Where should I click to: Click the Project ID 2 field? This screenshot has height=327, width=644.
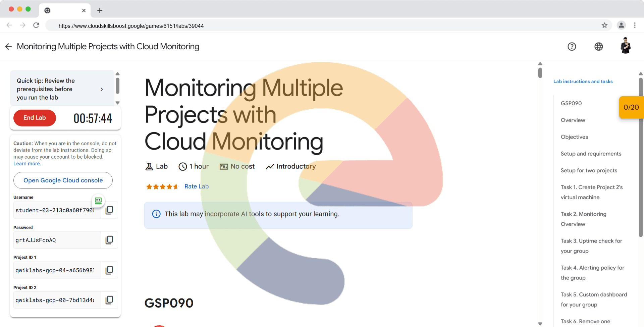[57, 300]
